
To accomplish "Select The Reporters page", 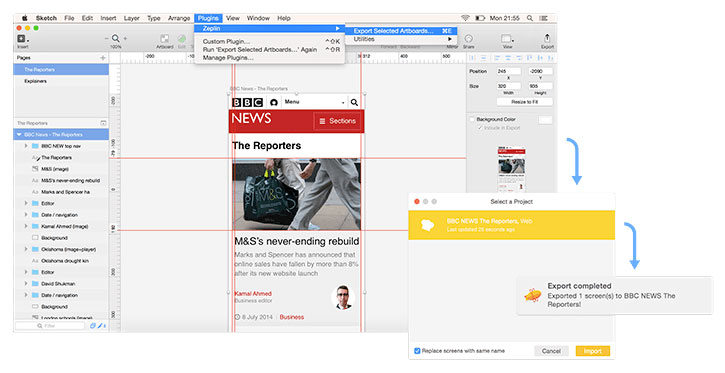I will 61,70.
